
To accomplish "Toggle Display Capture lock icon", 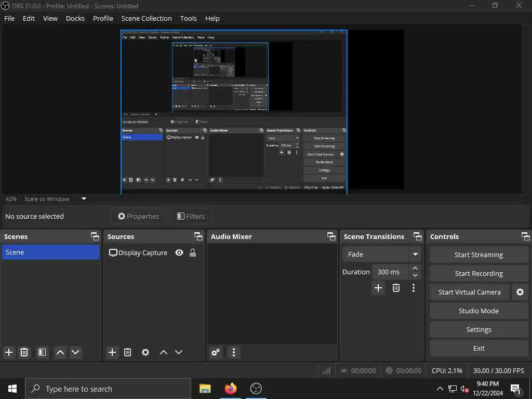I will [193, 253].
